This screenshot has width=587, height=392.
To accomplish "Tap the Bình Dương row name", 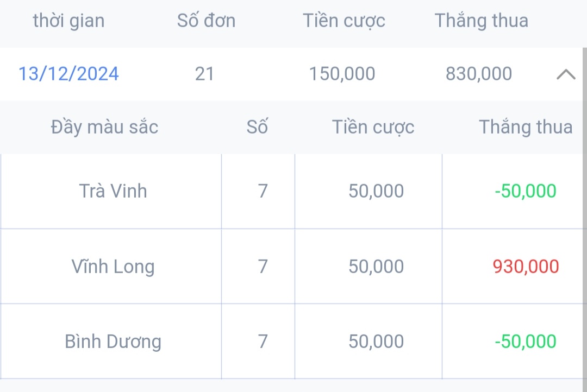I will (113, 342).
